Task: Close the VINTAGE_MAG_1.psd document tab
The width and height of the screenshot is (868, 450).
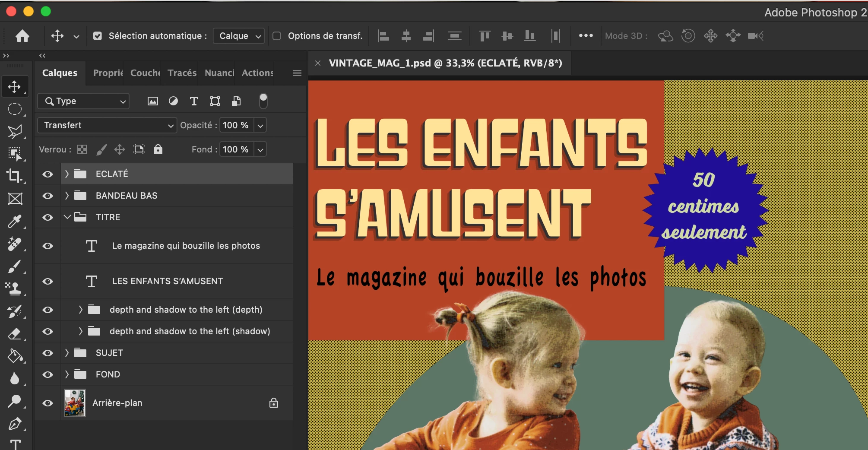Action: 318,63
